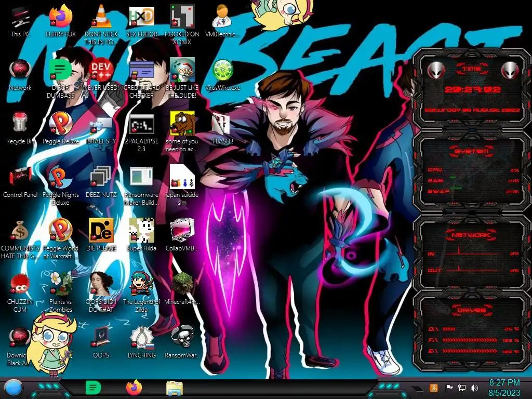Image resolution: width=532 pixels, height=399 pixels.
Task: Launch Firefox from the taskbar
Action: click(134, 388)
